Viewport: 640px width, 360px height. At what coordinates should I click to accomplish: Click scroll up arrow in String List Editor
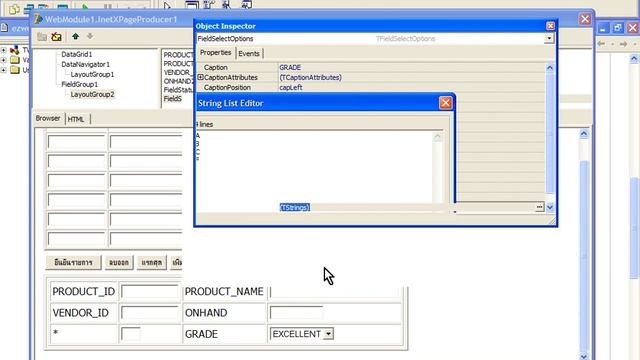[438, 137]
